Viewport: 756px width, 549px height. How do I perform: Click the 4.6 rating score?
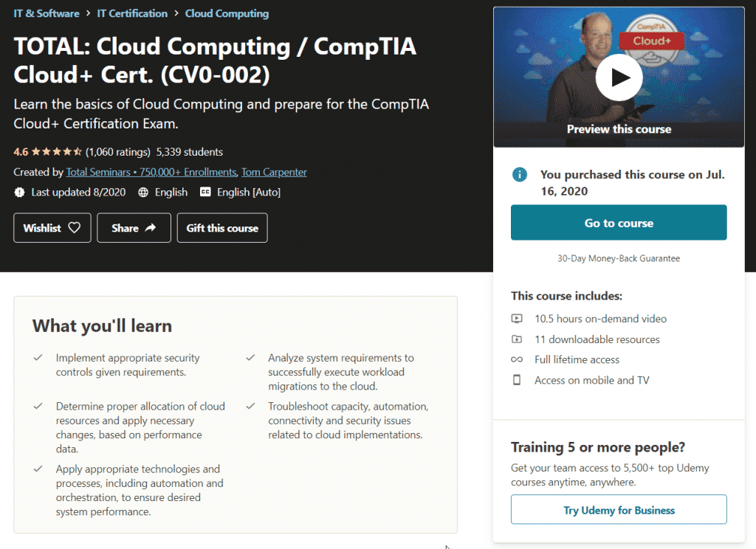tap(21, 152)
